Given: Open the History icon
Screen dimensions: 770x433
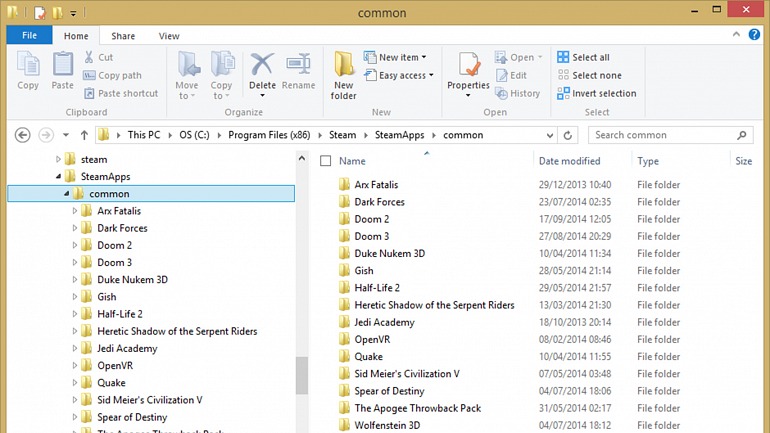Looking at the screenshot, I should [x=501, y=93].
